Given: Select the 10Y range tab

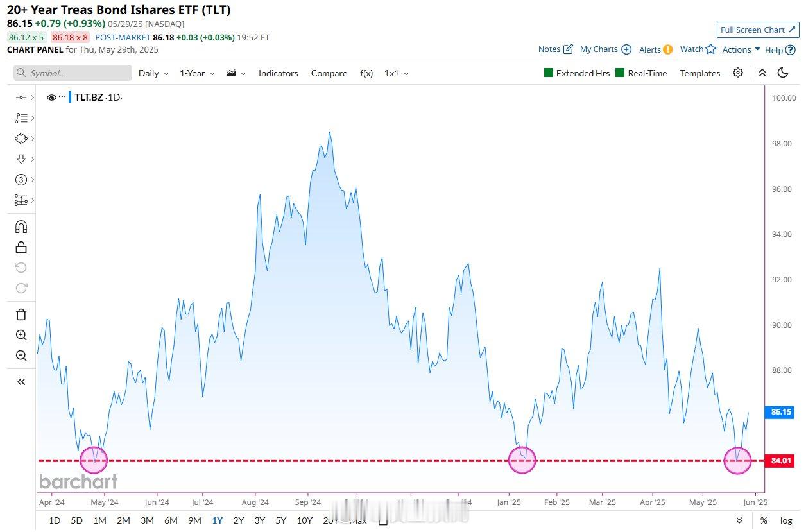Looking at the screenshot, I should 304,520.
